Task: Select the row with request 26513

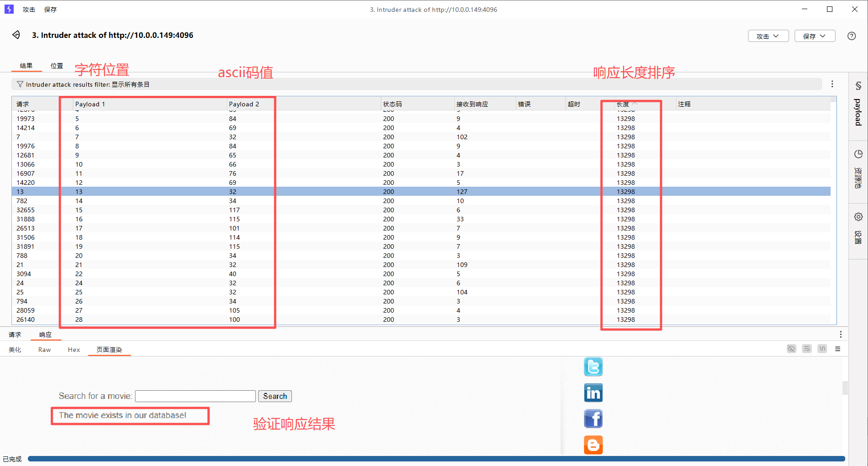Action: pyautogui.click(x=421, y=228)
